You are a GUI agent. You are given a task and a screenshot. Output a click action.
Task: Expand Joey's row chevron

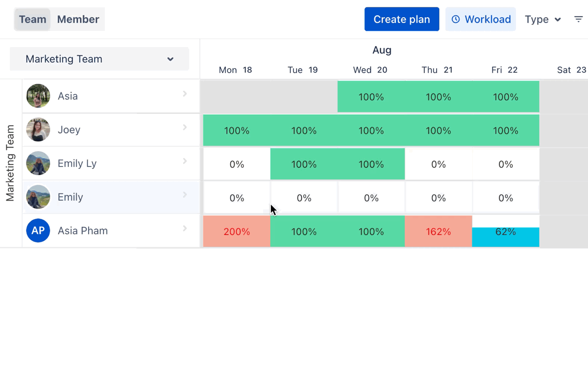click(x=185, y=128)
